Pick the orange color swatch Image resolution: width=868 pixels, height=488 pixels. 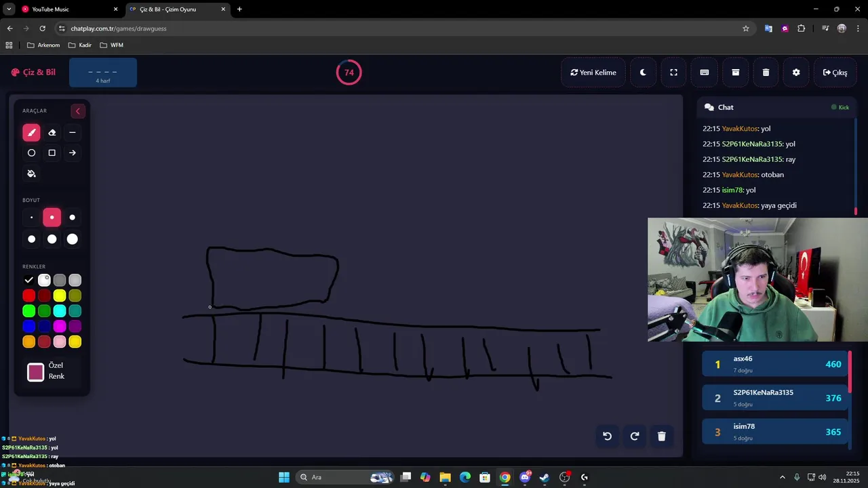point(28,342)
